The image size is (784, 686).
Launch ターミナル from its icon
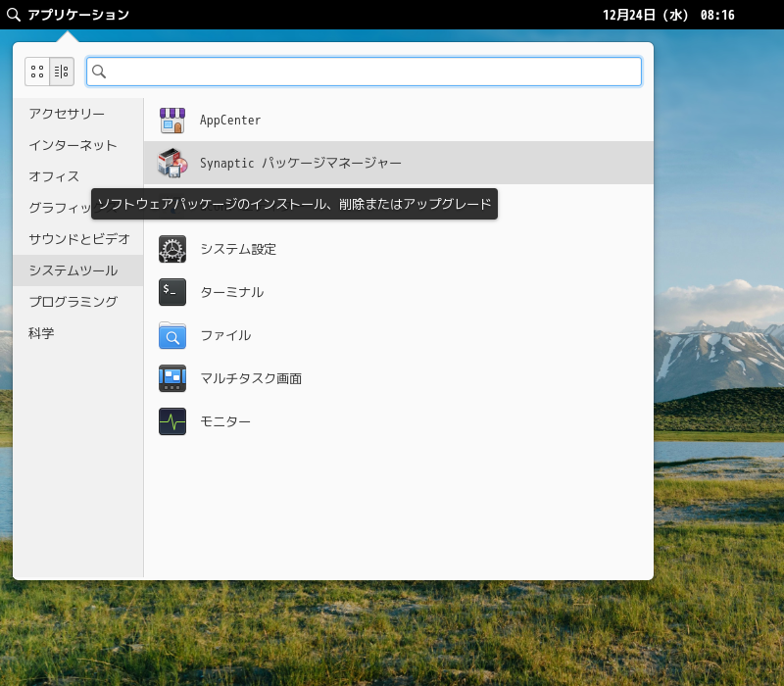172,292
